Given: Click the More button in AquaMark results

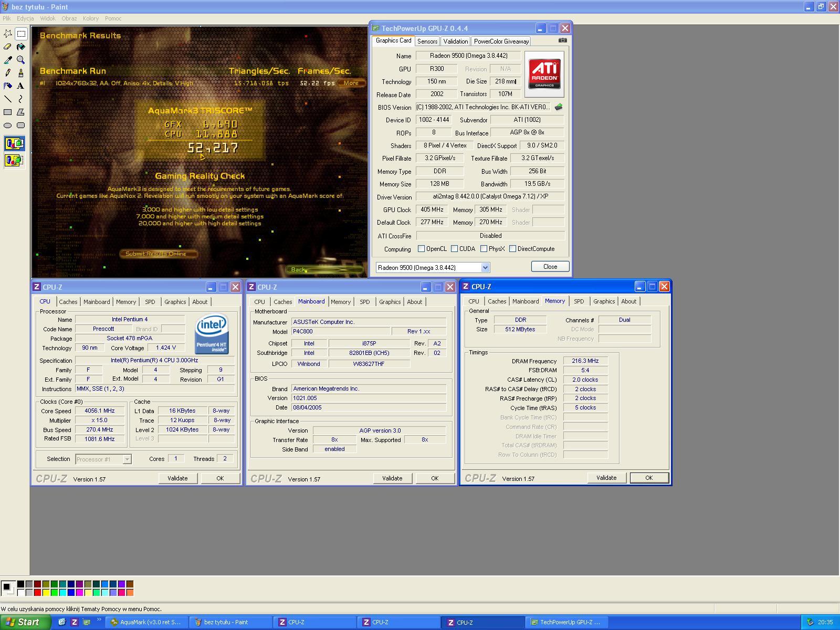Looking at the screenshot, I should pos(351,83).
